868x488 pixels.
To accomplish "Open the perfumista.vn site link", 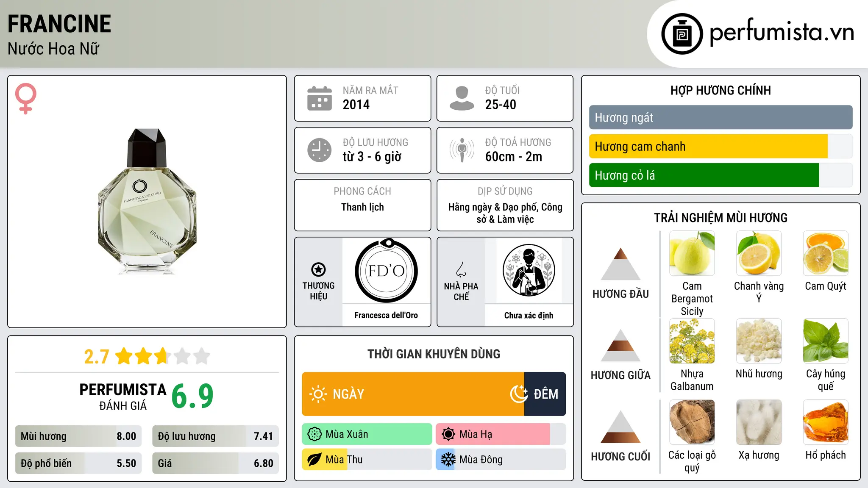I will [x=782, y=32].
